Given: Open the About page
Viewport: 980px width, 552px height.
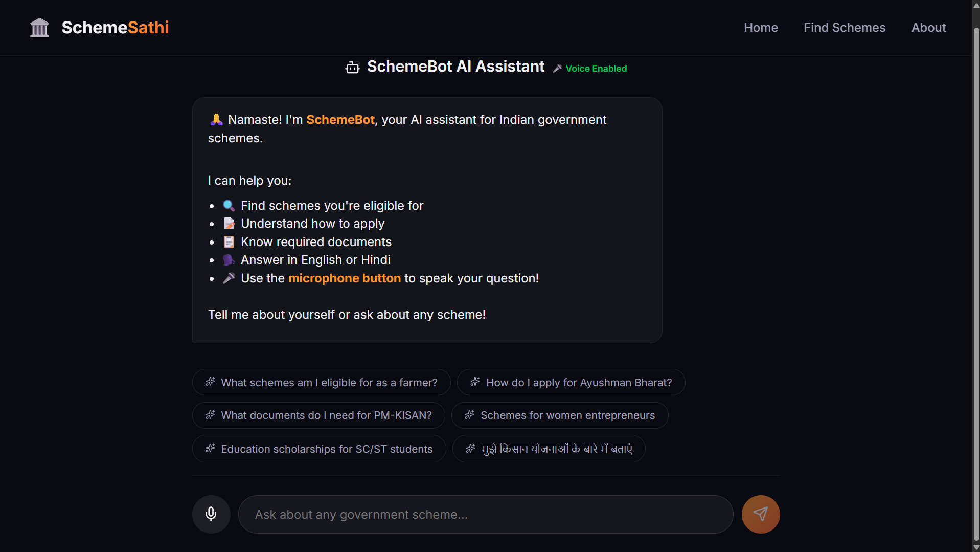Looking at the screenshot, I should [928, 28].
